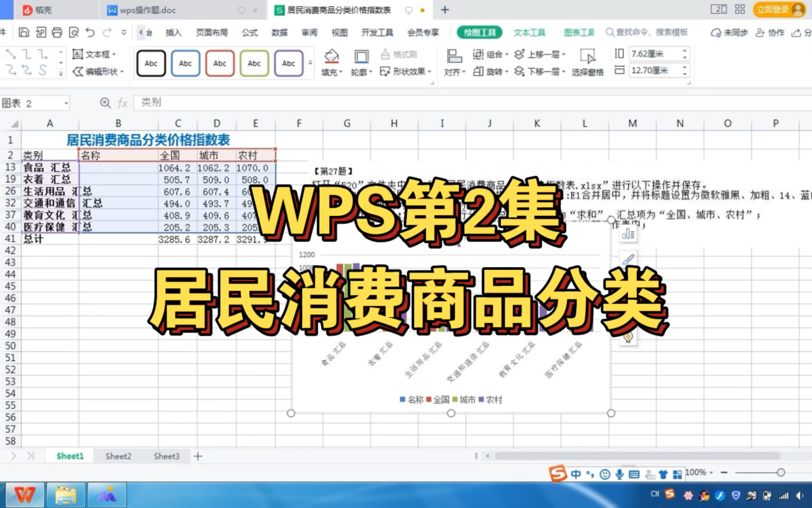Switch to the 文本工具 ribbon tab
Image resolution: width=812 pixels, height=508 pixels.
tap(529, 32)
